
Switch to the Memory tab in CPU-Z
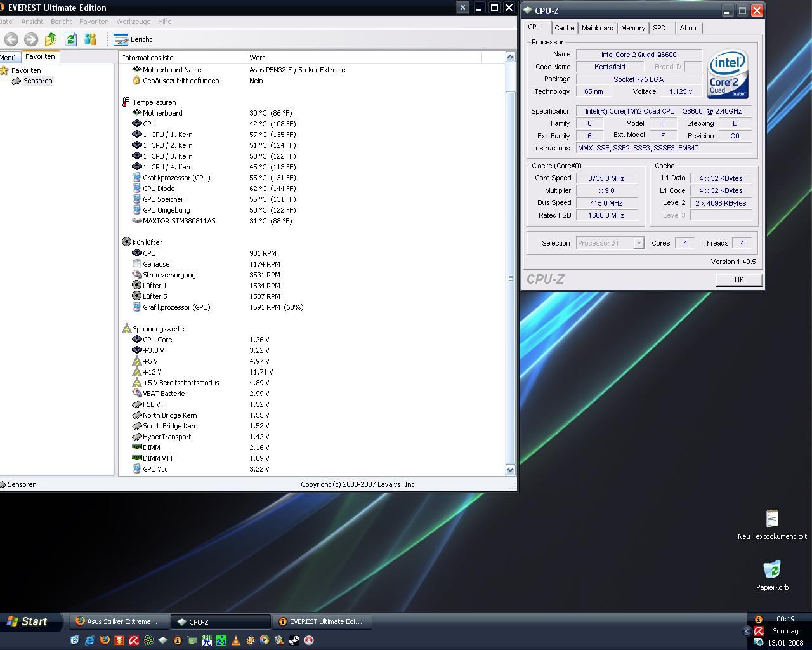tap(632, 28)
